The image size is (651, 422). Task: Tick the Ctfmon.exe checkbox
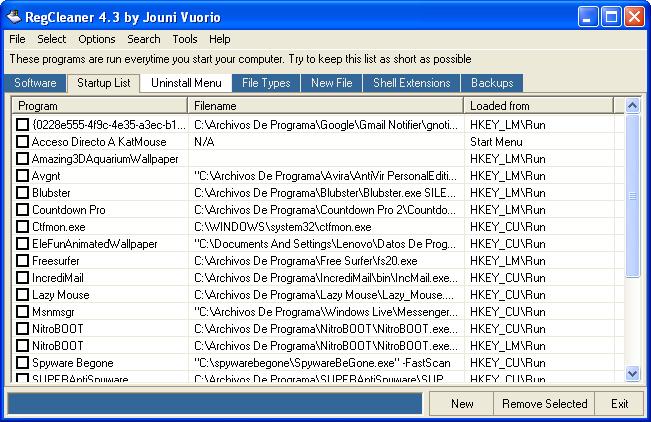pyautogui.click(x=22, y=227)
